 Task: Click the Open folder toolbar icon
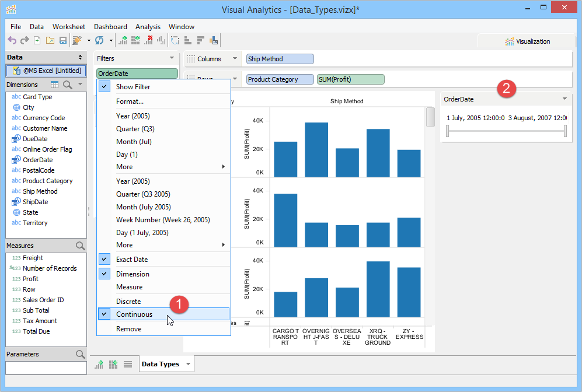(x=50, y=41)
